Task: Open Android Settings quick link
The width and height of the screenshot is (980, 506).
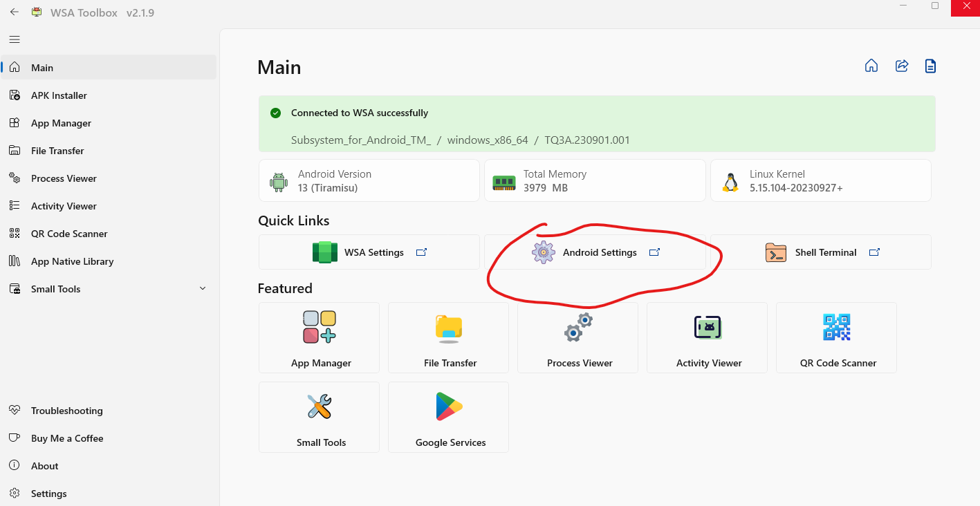Action: [x=595, y=252]
